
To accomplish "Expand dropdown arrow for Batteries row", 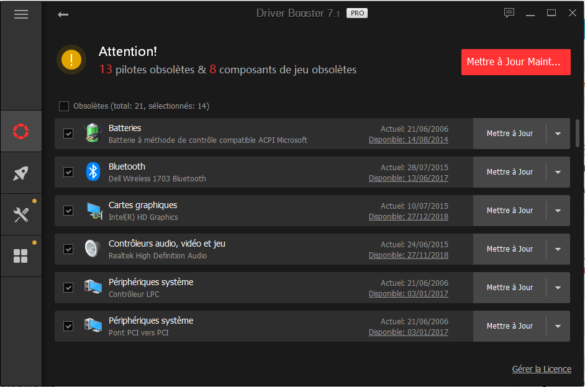I will coord(558,134).
